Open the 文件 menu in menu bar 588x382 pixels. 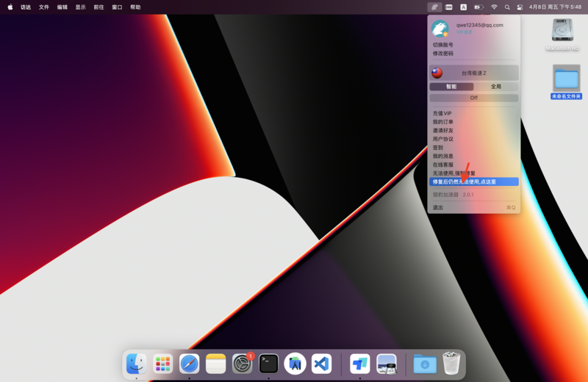(x=44, y=7)
